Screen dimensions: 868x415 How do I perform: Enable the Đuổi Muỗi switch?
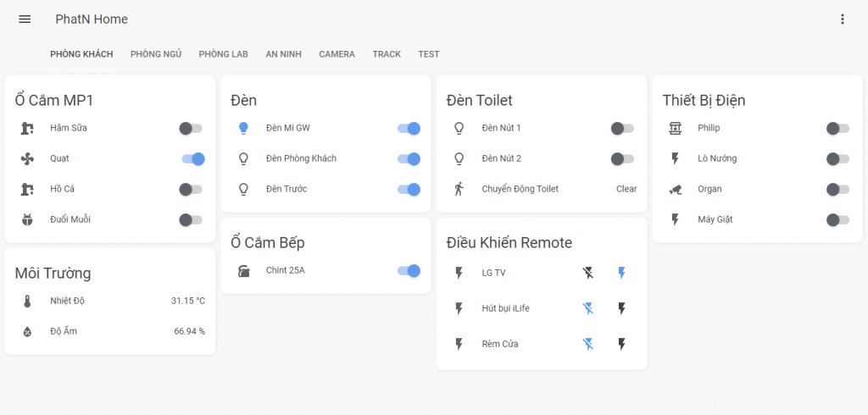[x=191, y=219]
